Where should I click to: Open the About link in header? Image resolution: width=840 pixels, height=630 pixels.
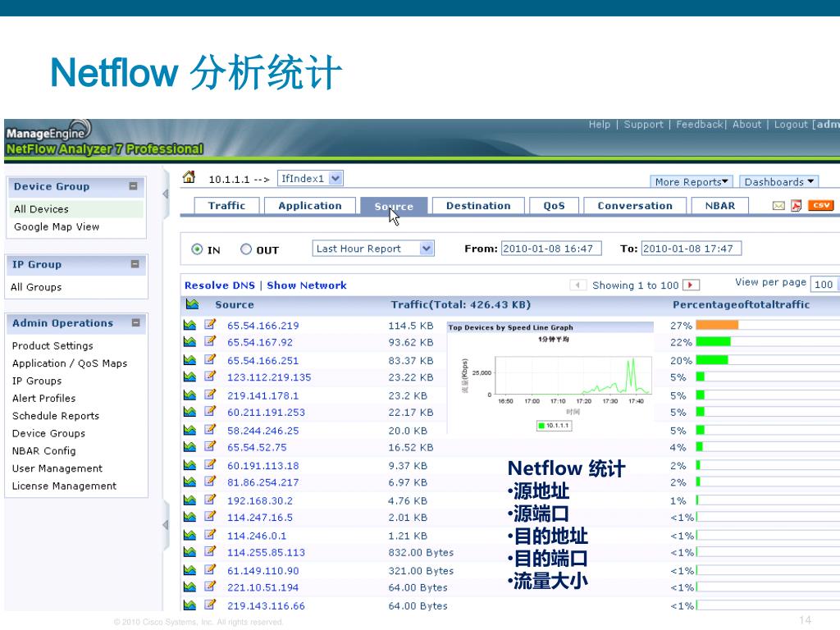point(746,125)
